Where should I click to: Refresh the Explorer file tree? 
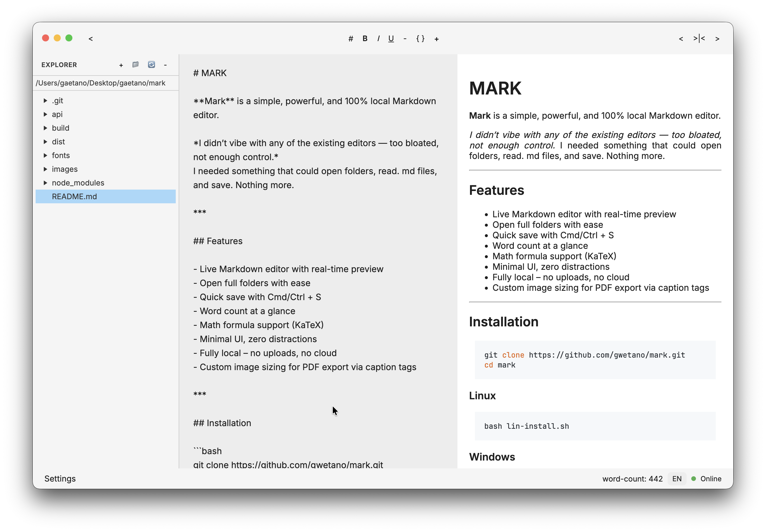[x=152, y=65]
